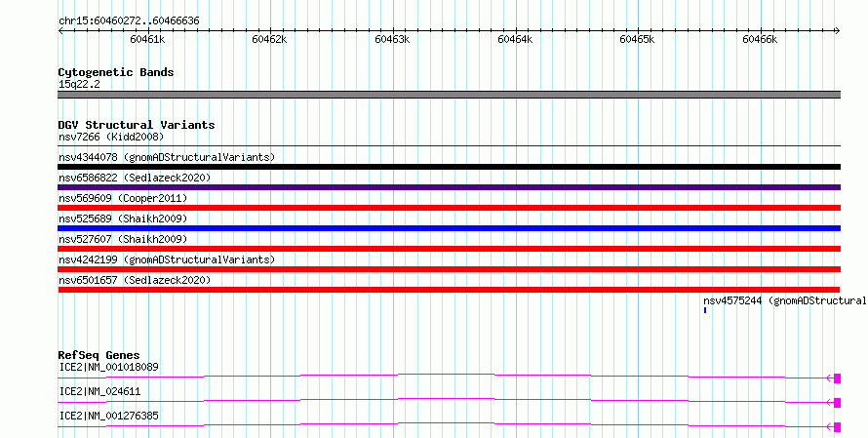Click the magenta exon box of ICE2|NM_024611
The height and width of the screenshot is (438, 868).
837,403
